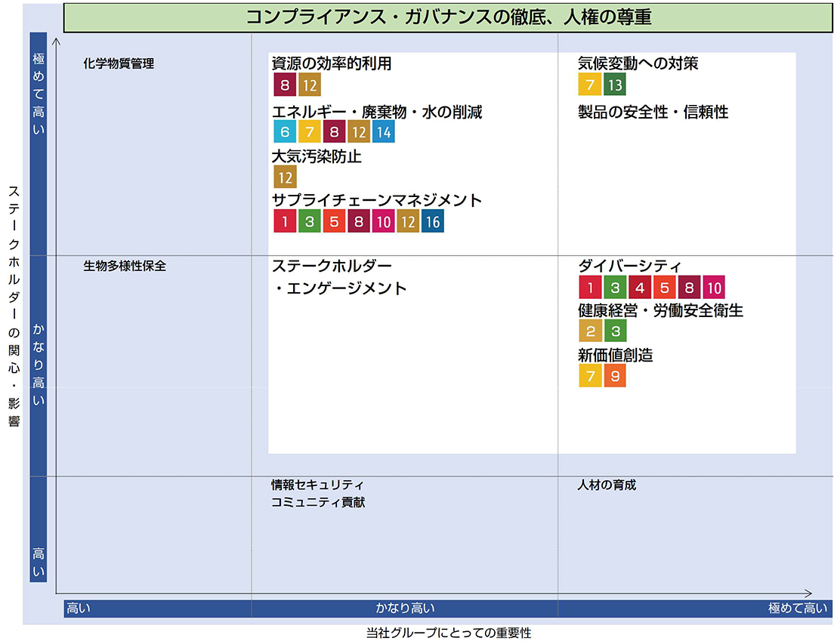Click the かなり高い label on horizontal axis
This screenshot has width=834, height=644.
point(406,608)
